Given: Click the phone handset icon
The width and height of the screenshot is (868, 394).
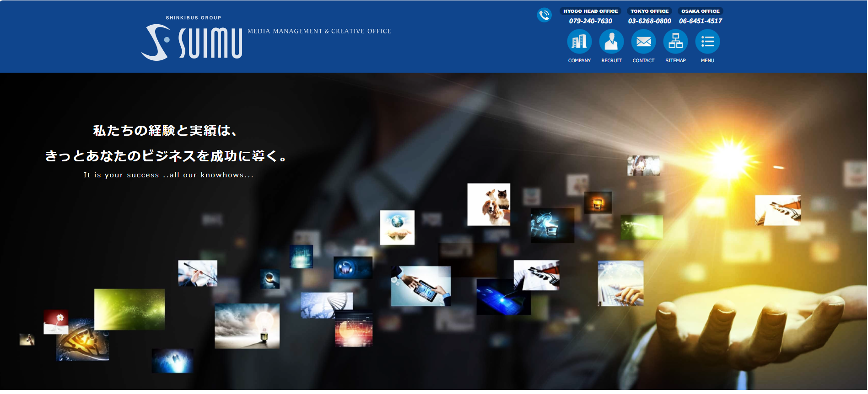Looking at the screenshot, I should click(544, 15).
